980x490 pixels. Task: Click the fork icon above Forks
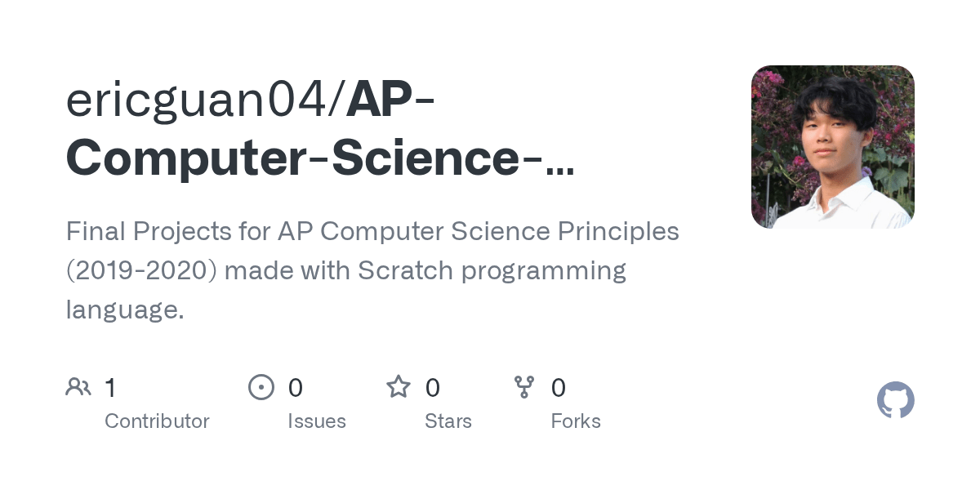tap(524, 386)
